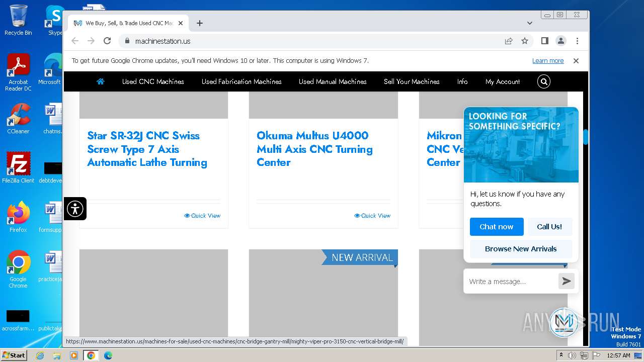Bookmark this tab with the star icon
The image size is (644, 362).
coord(525,41)
